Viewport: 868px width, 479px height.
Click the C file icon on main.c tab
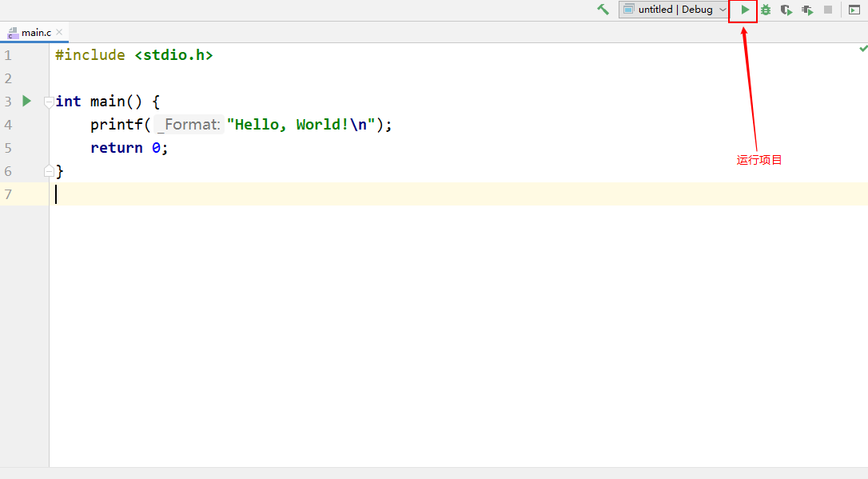coord(13,33)
